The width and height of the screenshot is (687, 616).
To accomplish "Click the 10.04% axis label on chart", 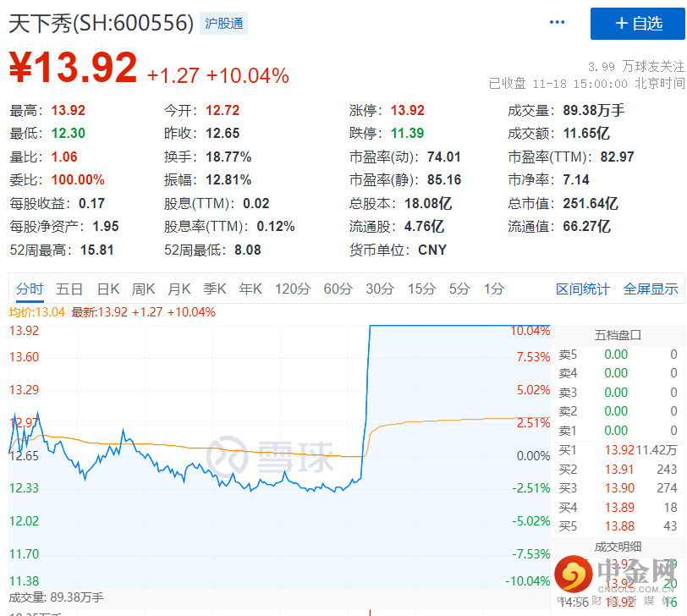I will (530, 331).
